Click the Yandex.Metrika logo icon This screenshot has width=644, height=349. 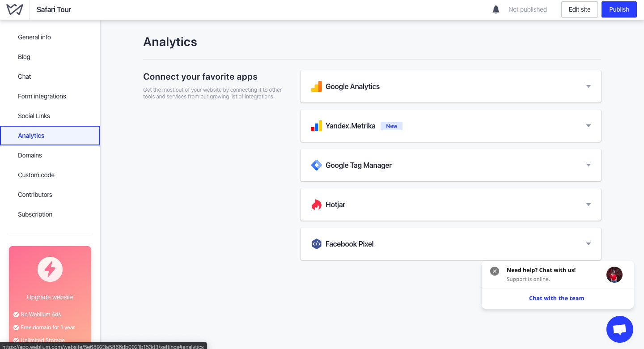(x=317, y=126)
